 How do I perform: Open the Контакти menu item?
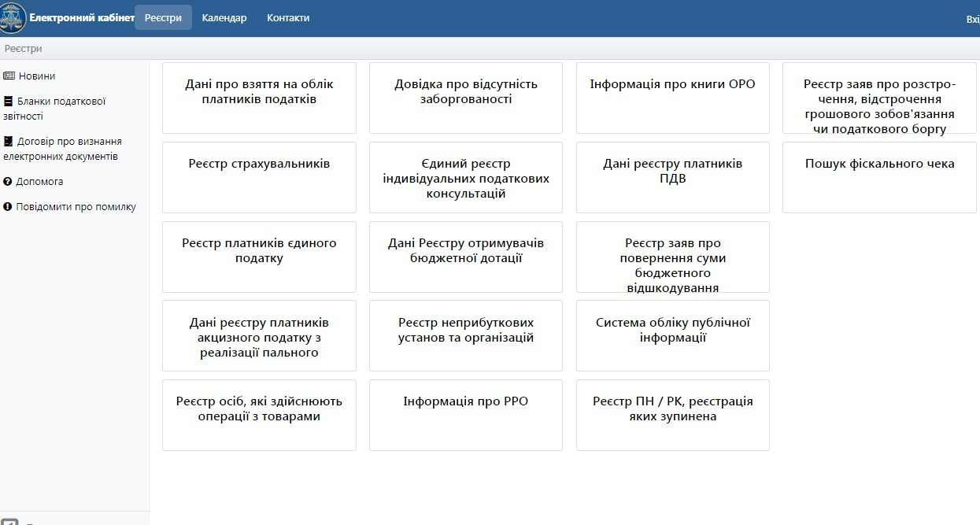coord(288,18)
